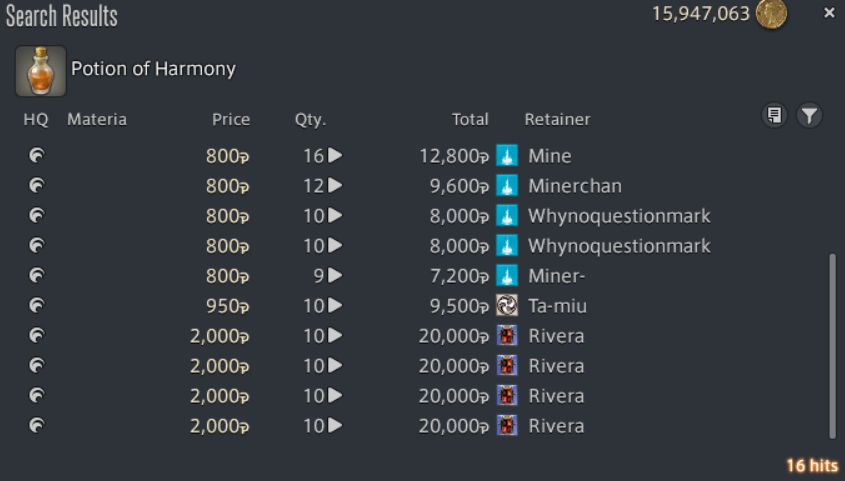Sort listings by Retainer column header
This screenshot has height=481, width=845.
[557, 119]
